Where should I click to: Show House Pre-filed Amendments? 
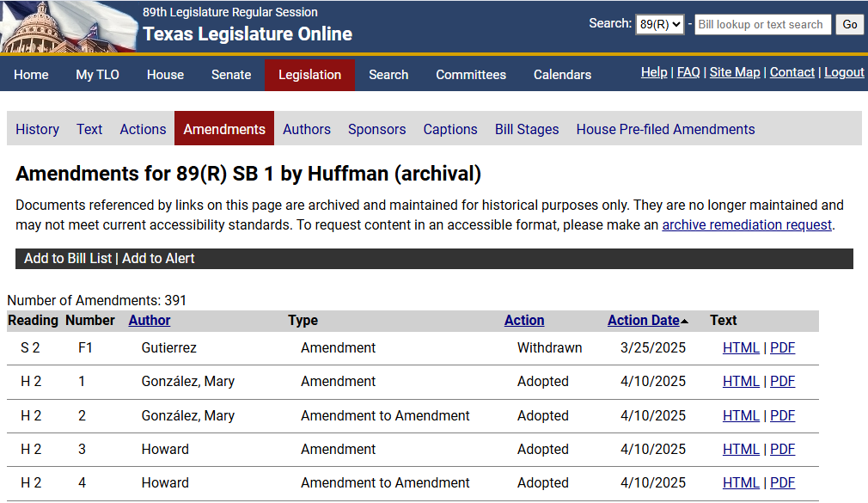663,128
